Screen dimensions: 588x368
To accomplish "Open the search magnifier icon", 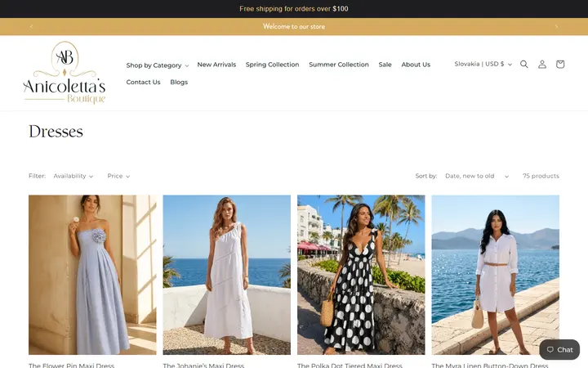I will click(x=523, y=65).
